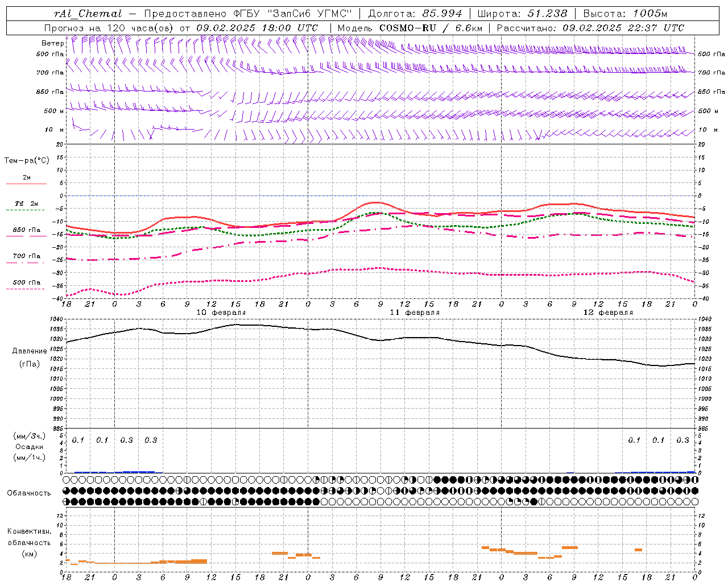Image resolution: width=728 pixels, height=582 pixels.
Task: Click the Осадки precipitation label
Action: point(30,447)
